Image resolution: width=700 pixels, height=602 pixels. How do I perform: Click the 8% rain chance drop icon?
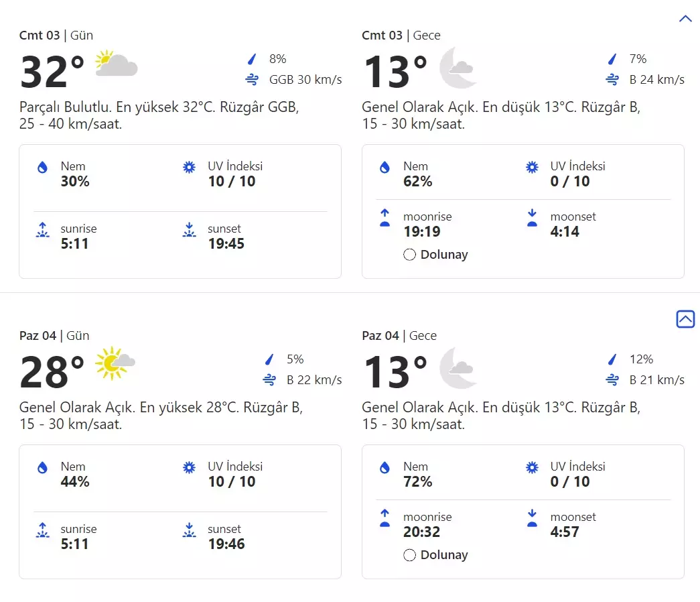(x=253, y=59)
